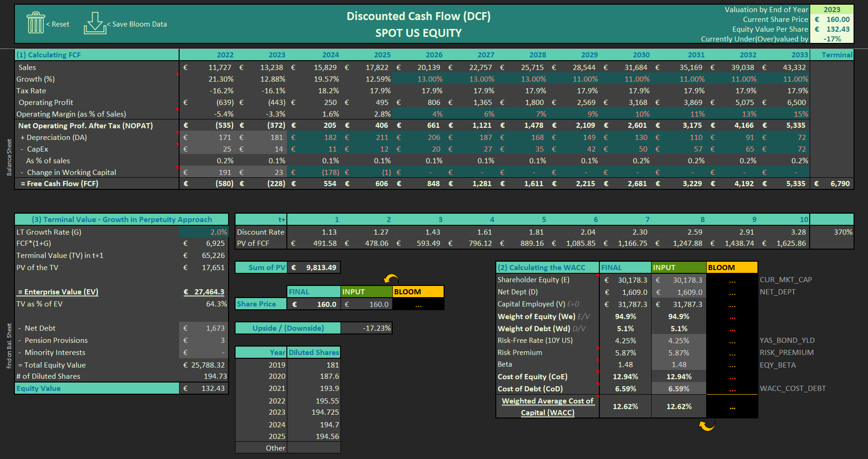Select the 370% cell after discount rates
This screenshot has height=459, width=868.
tap(832, 232)
